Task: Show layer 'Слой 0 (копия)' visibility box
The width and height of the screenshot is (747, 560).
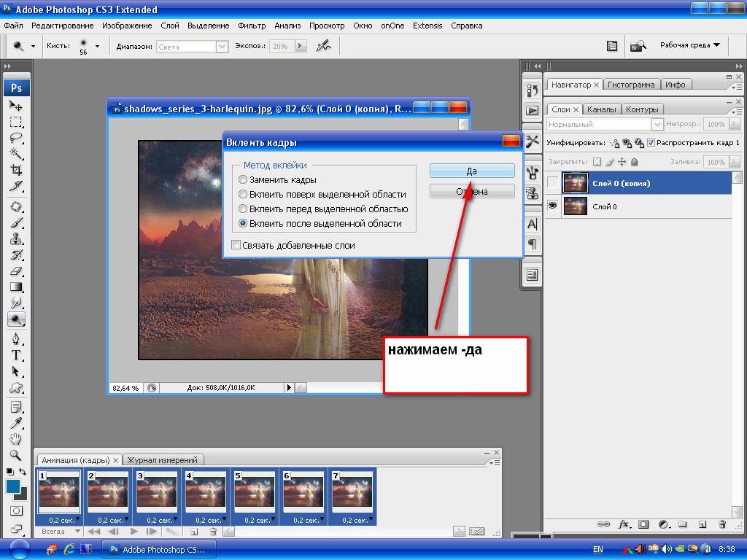Action: (553, 182)
